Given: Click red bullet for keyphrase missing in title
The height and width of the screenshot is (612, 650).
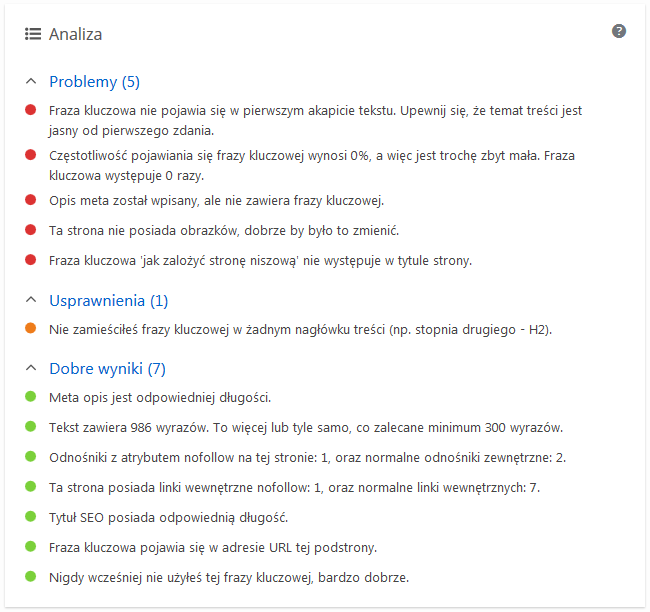Looking at the screenshot, I should (x=31, y=260).
